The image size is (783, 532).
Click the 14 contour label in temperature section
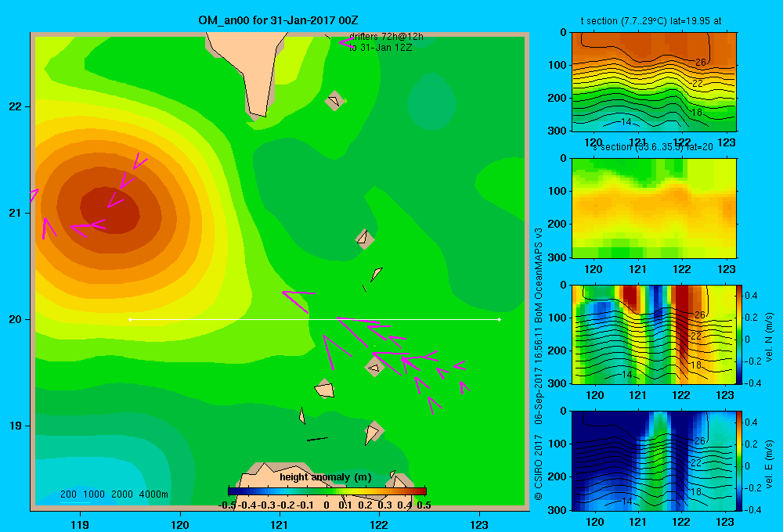click(626, 122)
